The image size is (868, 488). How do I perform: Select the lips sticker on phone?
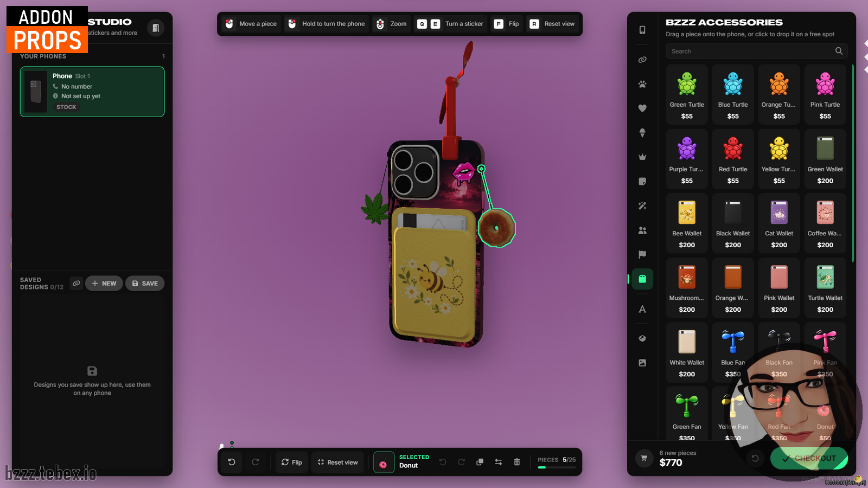463,173
